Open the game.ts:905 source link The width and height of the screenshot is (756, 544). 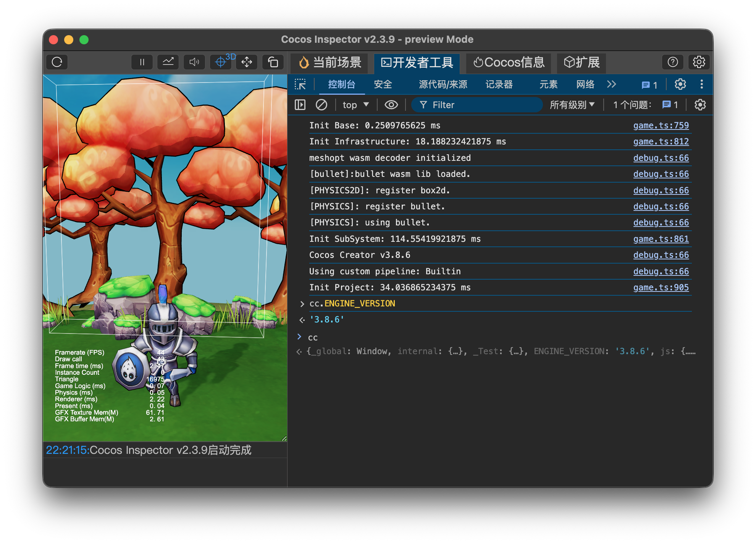pyautogui.click(x=661, y=288)
